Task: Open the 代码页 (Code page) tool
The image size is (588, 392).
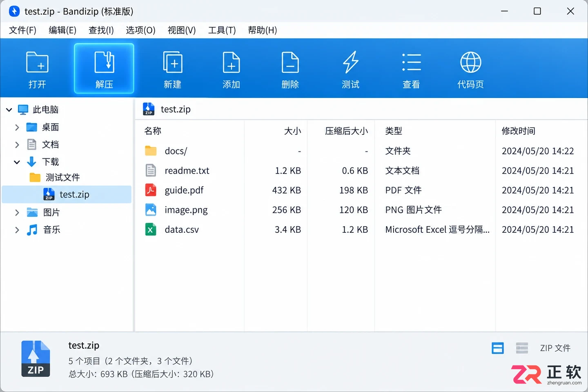Action: 470,62
